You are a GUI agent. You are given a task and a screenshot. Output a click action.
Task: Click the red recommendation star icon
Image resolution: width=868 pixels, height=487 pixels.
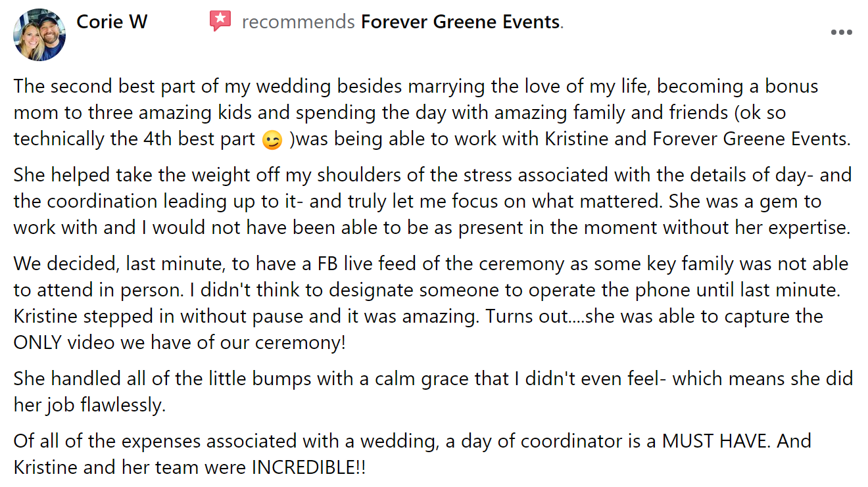coord(221,22)
